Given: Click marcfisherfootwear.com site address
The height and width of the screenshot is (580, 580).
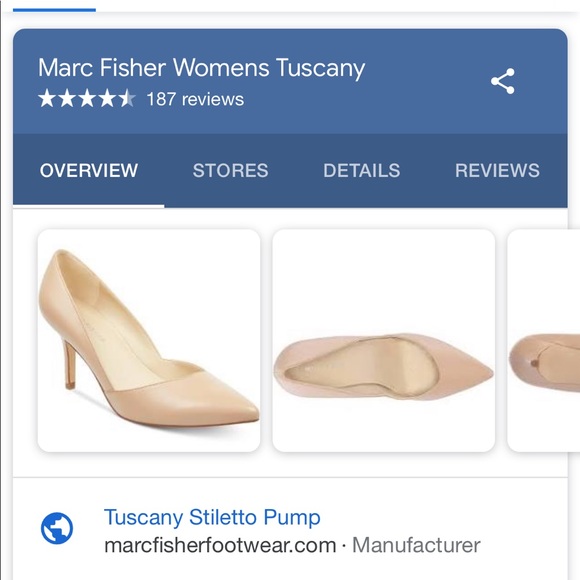Looking at the screenshot, I should click(x=220, y=545).
